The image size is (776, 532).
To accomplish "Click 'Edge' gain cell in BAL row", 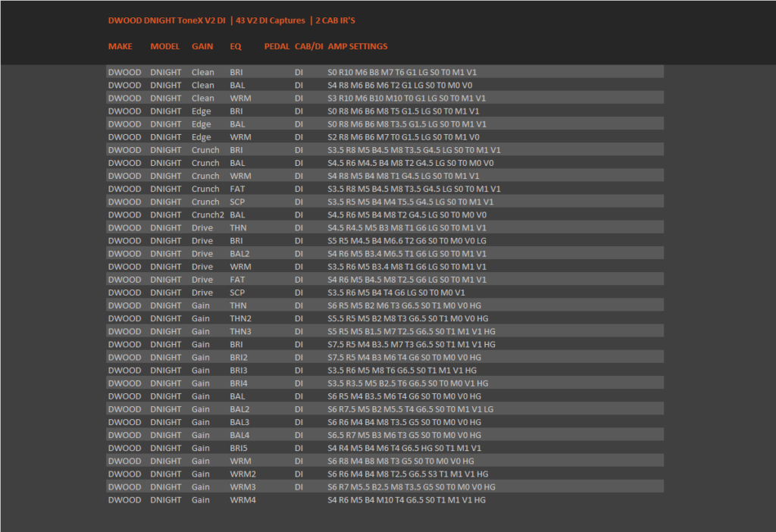I will pyautogui.click(x=202, y=124).
